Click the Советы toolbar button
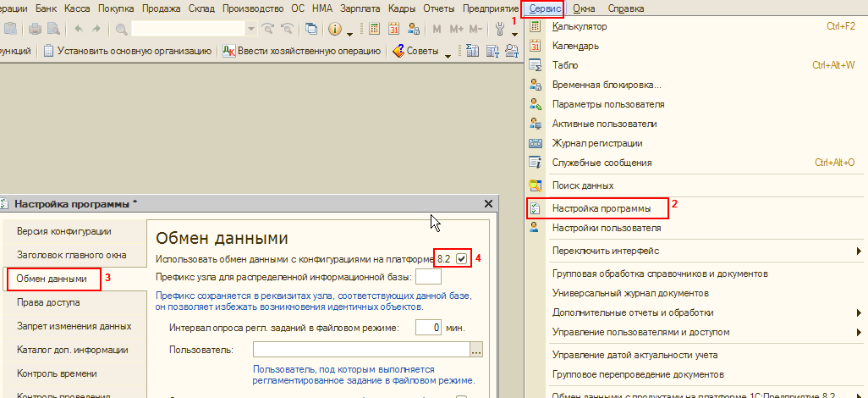Viewport: 868px width, 398px height. [416, 51]
